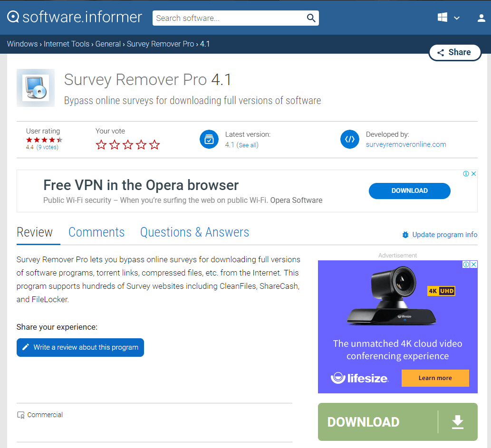Open the See all versions link
Viewport: 491px width, 448px height.
point(248,145)
